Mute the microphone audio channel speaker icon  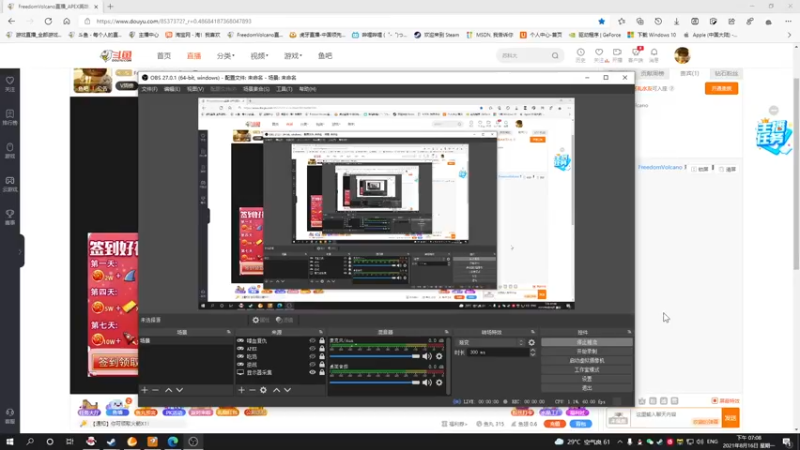(427, 356)
